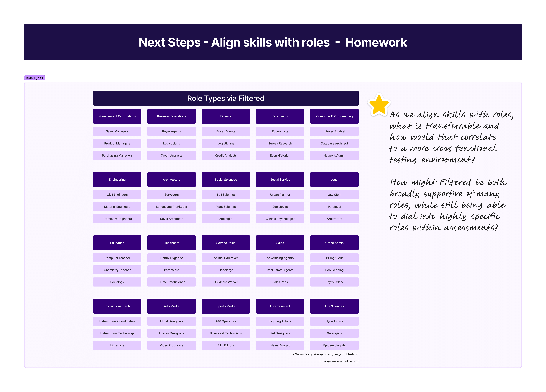Select the Legal category header
The height and width of the screenshot is (392, 546).
tap(334, 180)
